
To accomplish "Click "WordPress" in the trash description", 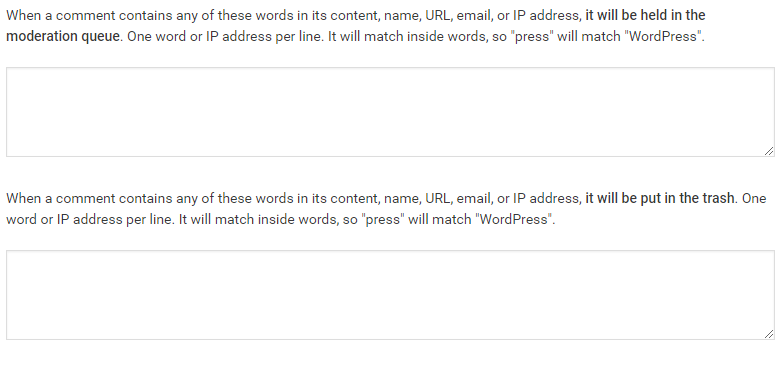I will click(514, 220).
